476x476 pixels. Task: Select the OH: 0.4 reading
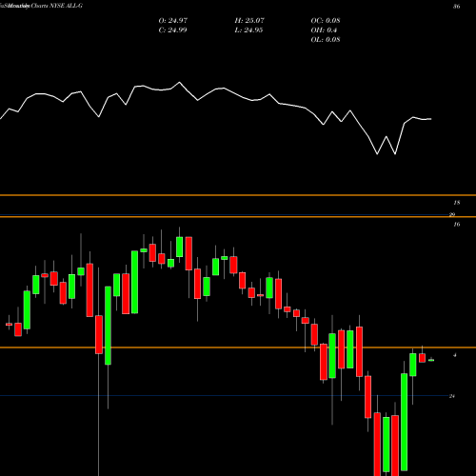point(324,30)
